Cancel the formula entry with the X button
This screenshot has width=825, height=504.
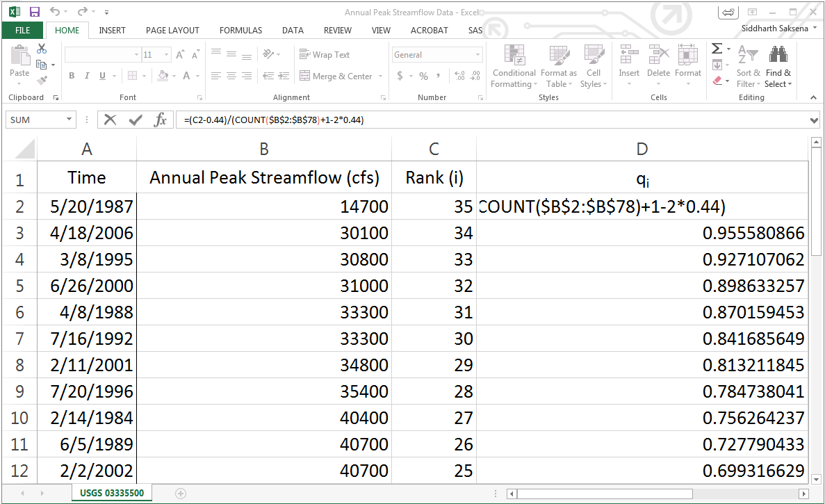[x=110, y=120]
